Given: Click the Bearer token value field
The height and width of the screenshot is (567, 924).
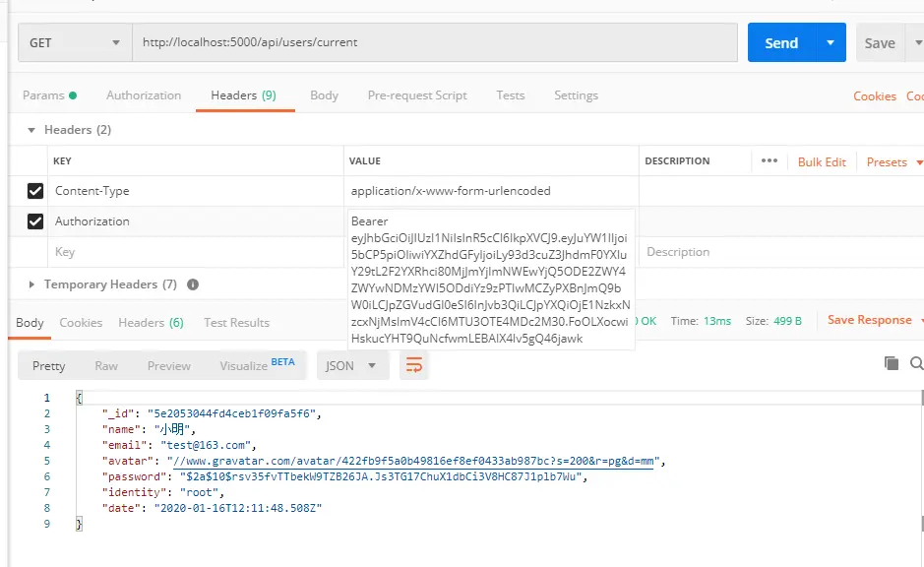Looking at the screenshot, I should (491, 280).
